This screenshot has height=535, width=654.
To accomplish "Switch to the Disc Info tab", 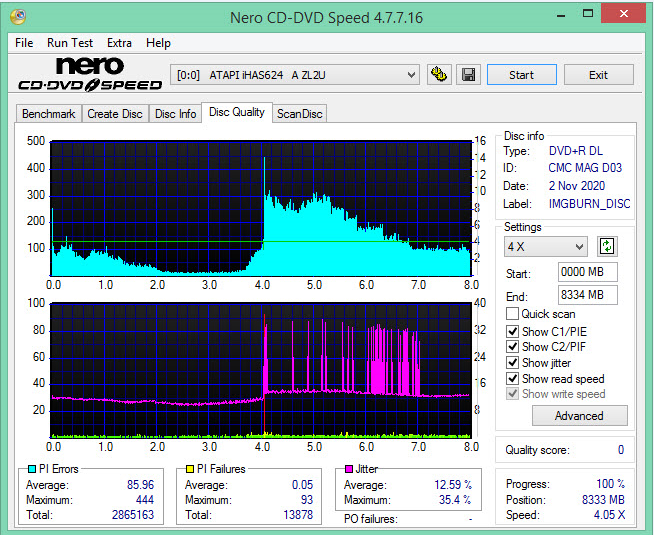I will (x=175, y=114).
